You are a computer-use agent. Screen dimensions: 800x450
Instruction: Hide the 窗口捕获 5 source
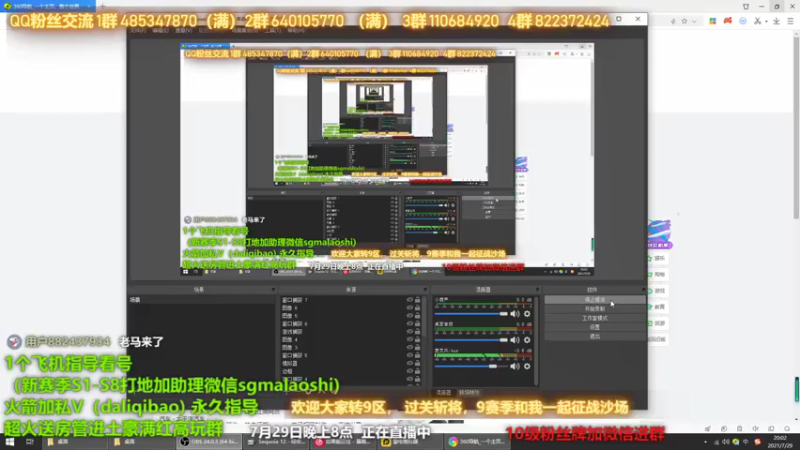pos(410,355)
